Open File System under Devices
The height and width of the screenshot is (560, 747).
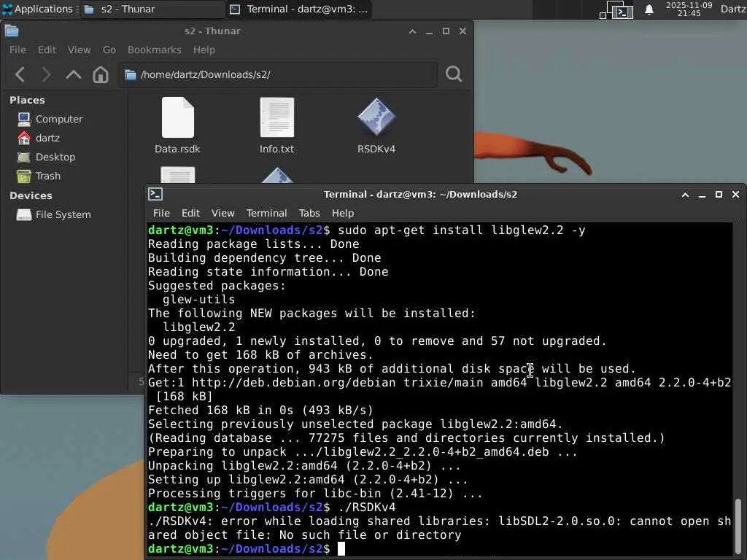(x=54, y=215)
